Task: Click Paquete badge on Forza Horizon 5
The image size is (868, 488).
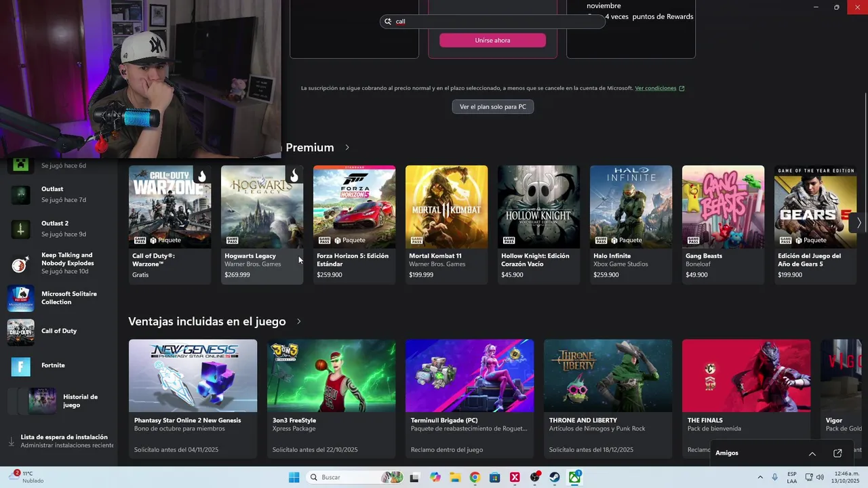Action: (350, 240)
